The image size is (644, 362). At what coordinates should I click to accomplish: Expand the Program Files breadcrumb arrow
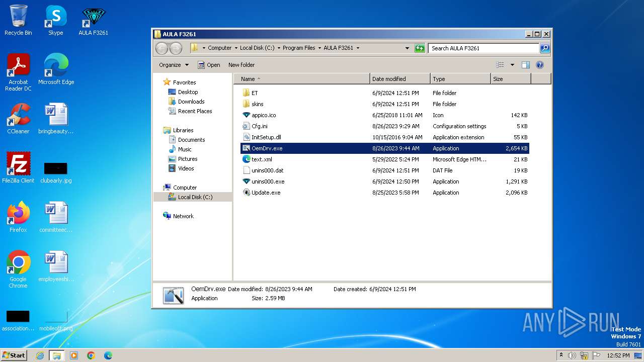319,48
